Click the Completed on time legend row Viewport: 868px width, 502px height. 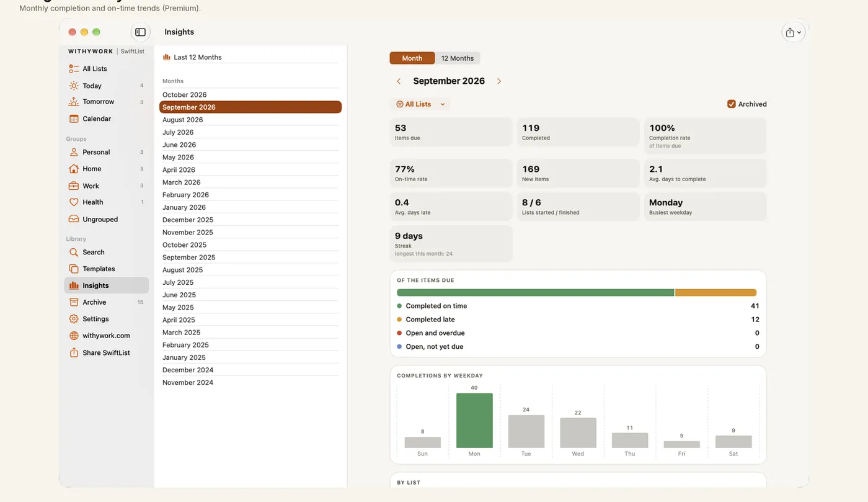[578, 306]
